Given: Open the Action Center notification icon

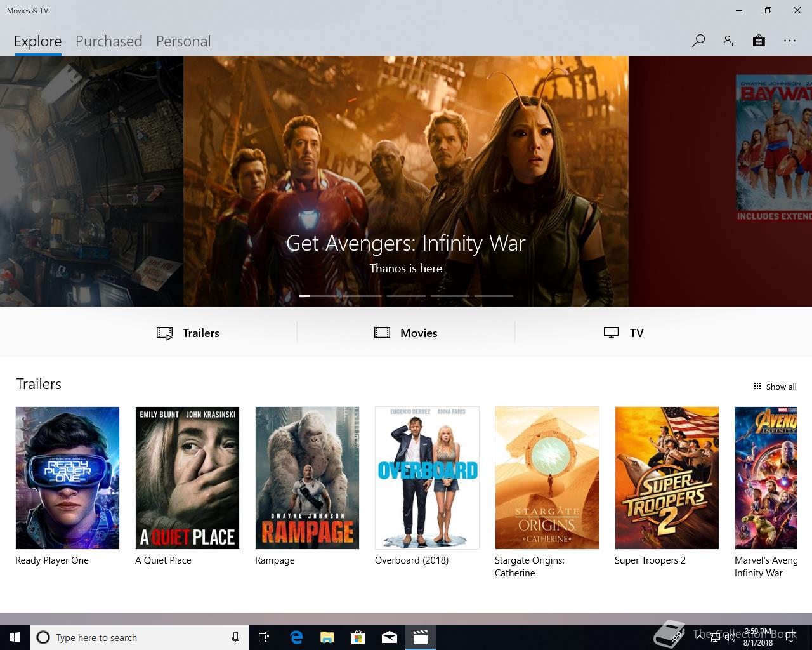Looking at the screenshot, I should click(790, 637).
